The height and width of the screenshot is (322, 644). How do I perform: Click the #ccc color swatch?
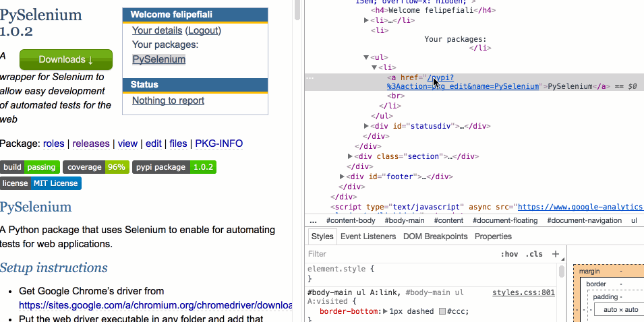(442, 311)
